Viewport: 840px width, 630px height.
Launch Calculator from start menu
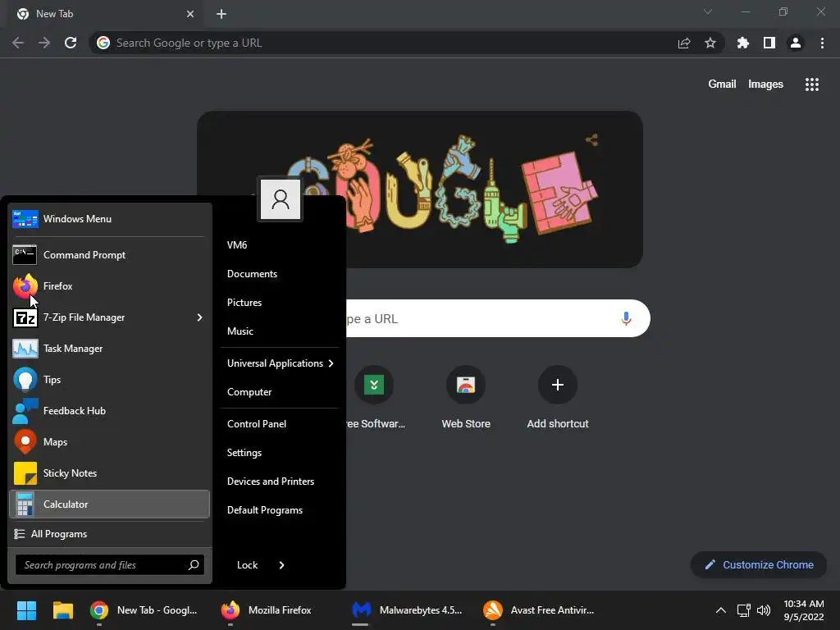click(109, 504)
